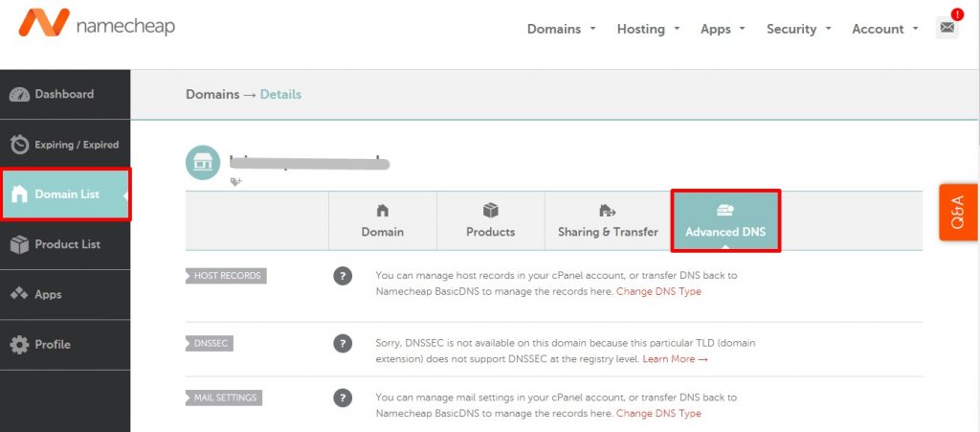Click the Dashboard gauge icon
Image resolution: width=980 pixels, height=432 pixels.
(x=19, y=95)
